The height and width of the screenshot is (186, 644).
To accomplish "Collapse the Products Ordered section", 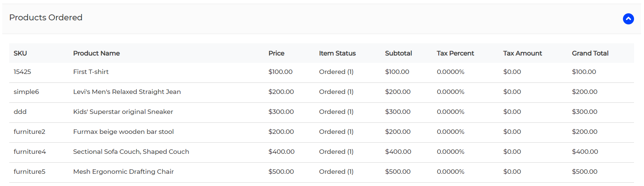I will [x=628, y=19].
